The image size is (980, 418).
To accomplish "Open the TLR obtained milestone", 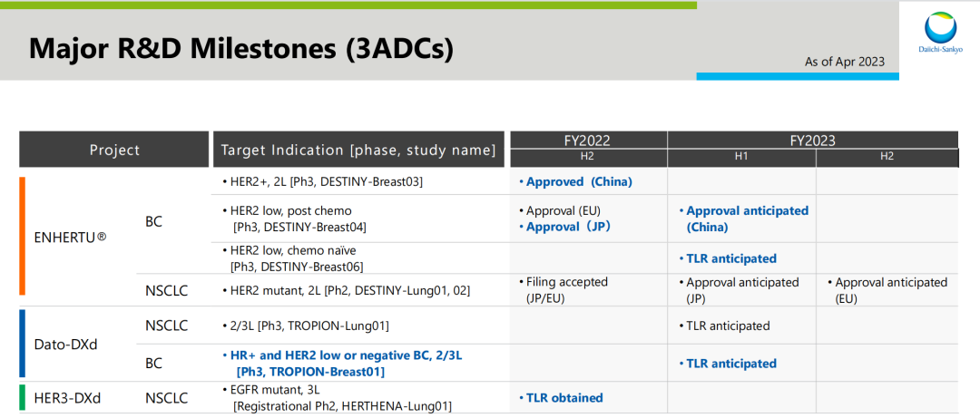I will point(564,397).
